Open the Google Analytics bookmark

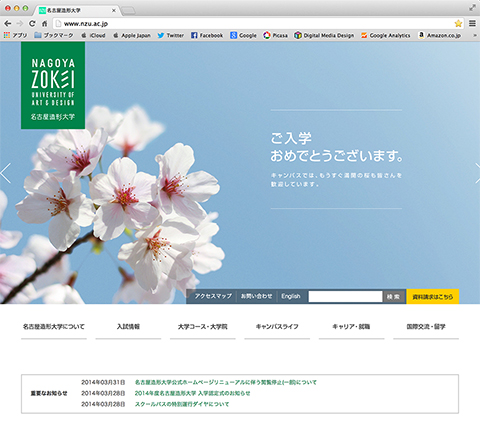tap(386, 35)
